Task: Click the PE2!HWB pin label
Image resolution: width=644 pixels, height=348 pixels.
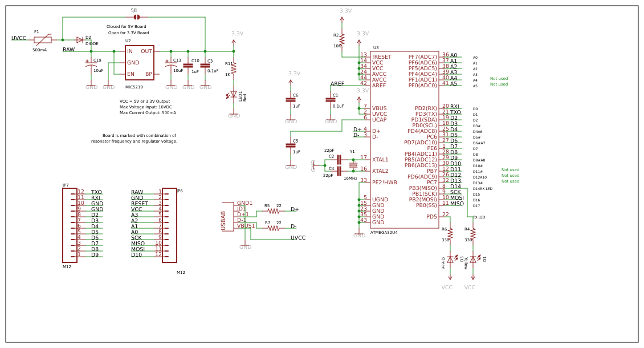Action: tap(385, 183)
